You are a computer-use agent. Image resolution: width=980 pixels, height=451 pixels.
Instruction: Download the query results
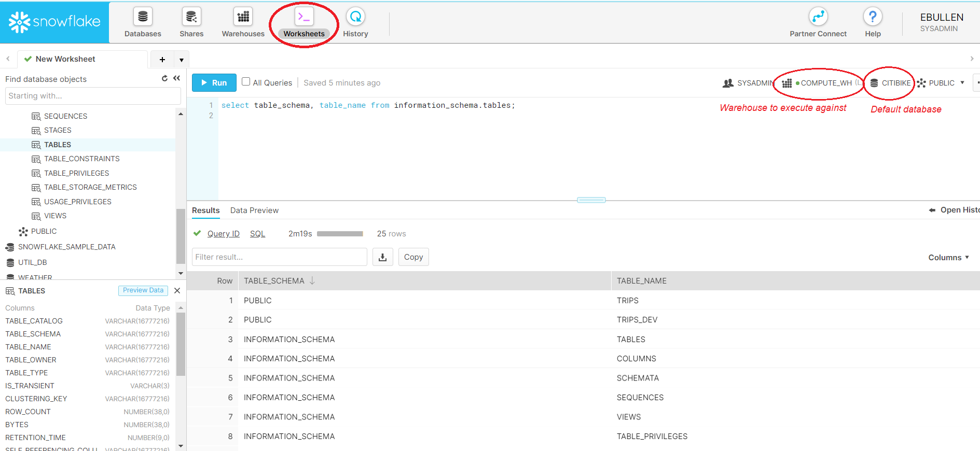point(382,257)
